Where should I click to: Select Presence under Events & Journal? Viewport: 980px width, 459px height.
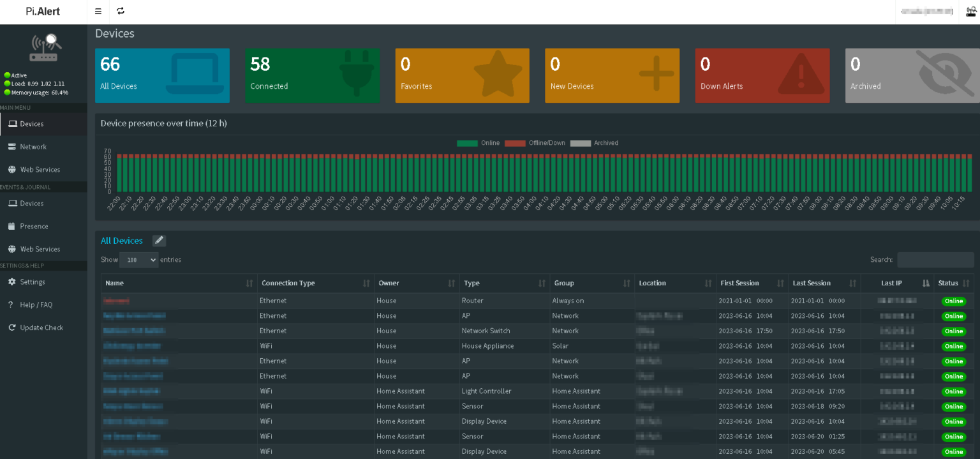[35, 225]
